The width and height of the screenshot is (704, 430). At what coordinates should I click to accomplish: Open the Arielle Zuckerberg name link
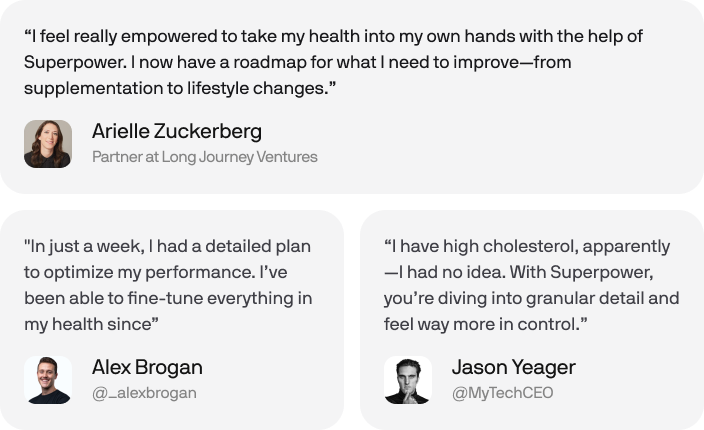[177, 132]
